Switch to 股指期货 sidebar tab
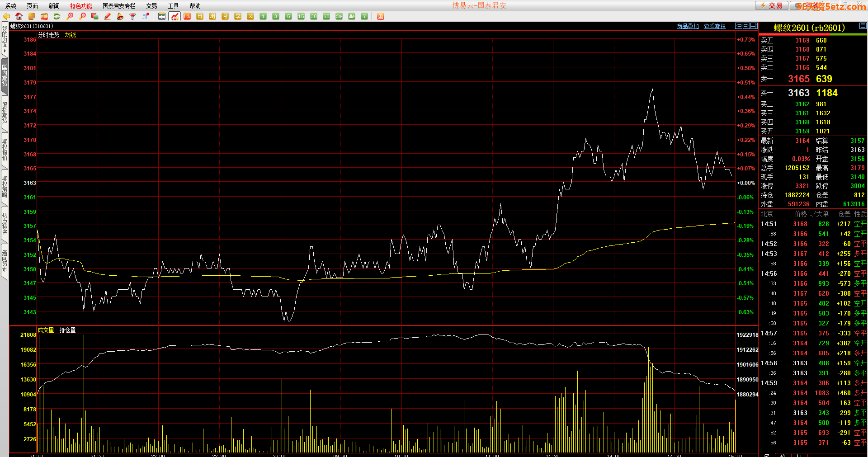 click(x=5, y=113)
